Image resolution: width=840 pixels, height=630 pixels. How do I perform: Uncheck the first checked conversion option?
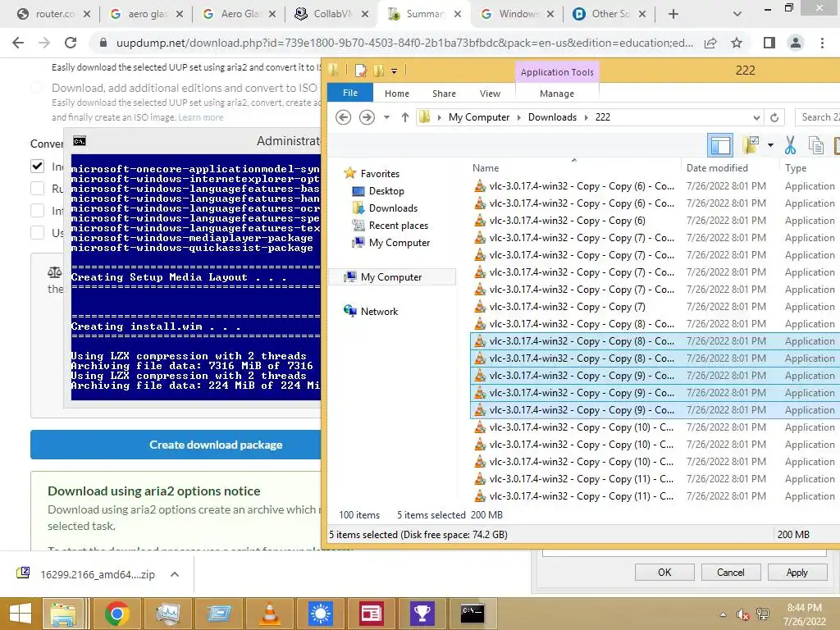point(37,166)
